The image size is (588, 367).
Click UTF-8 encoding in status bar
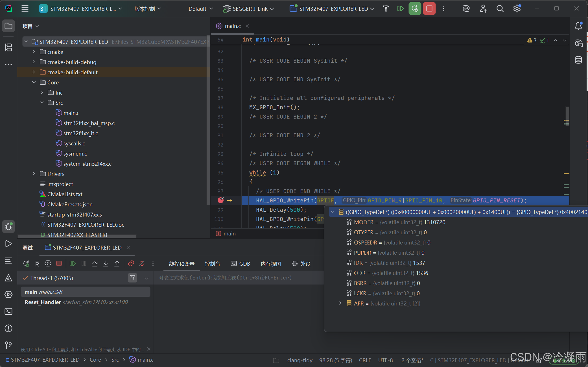[385, 360]
